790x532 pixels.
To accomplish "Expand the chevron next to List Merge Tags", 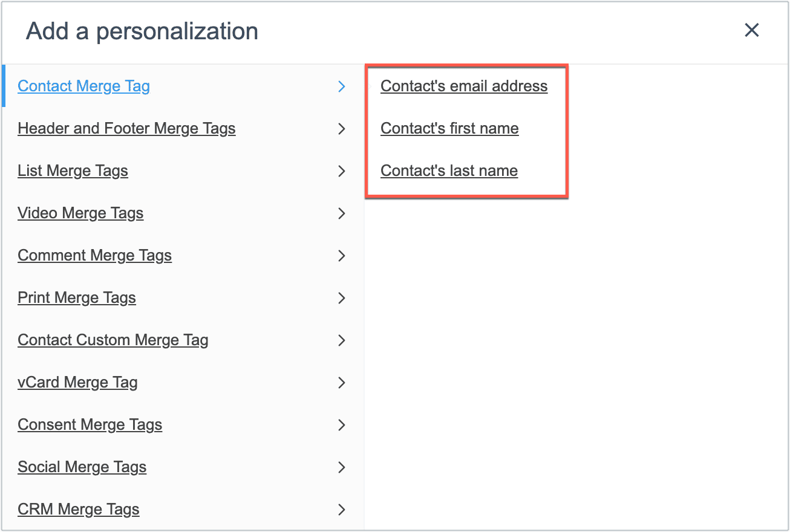I will (x=342, y=171).
